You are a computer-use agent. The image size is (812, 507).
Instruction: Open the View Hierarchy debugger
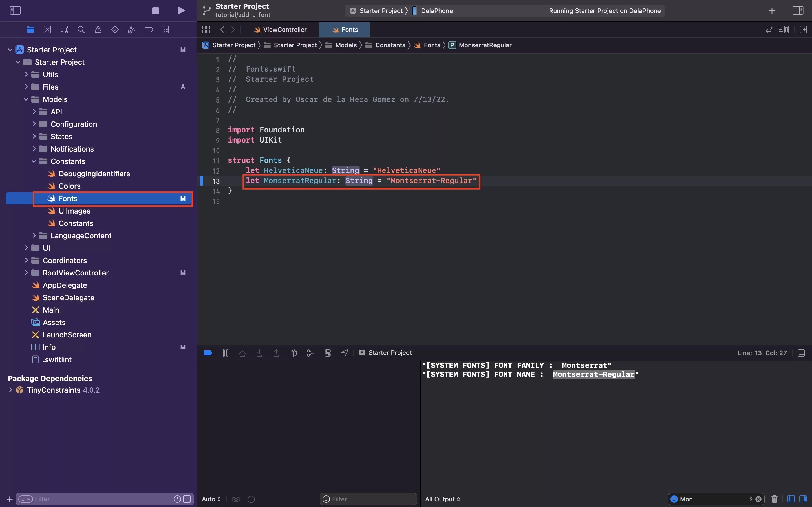click(293, 353)
